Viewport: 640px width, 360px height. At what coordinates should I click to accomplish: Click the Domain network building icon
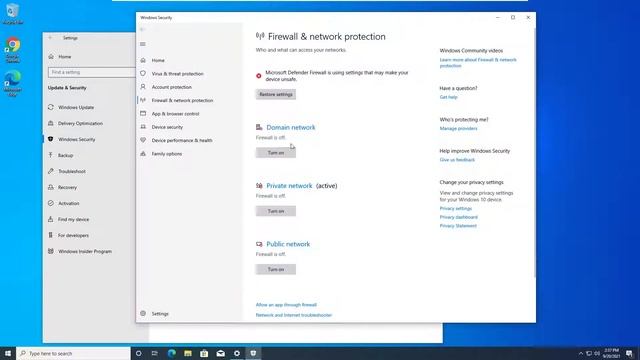tap(259, 127)
